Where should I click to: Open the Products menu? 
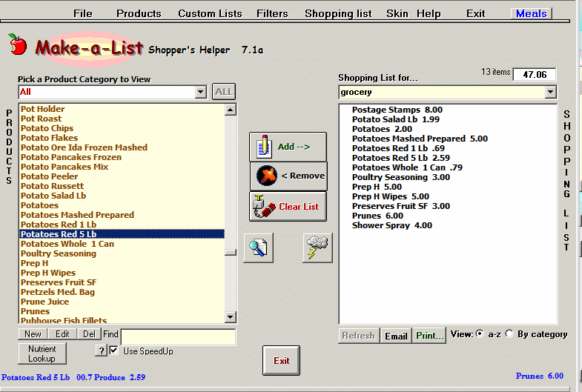(x=139, y=14)
